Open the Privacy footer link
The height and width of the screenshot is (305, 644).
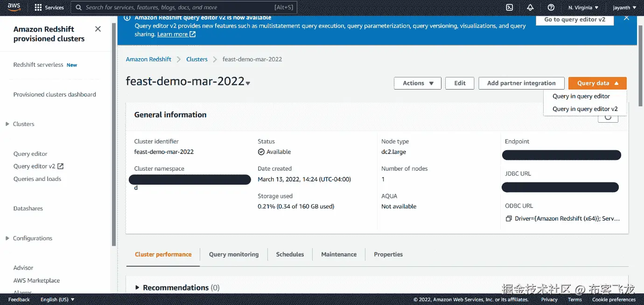tap(549, 299)
